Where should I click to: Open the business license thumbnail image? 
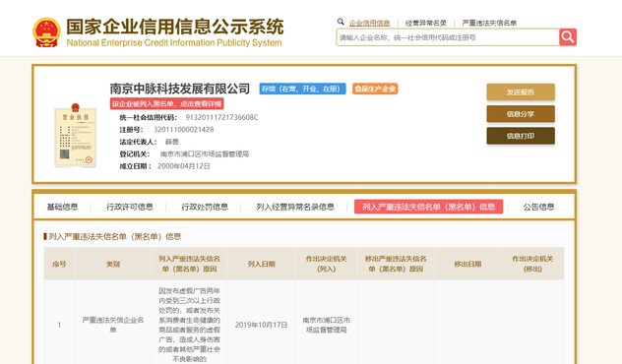click(x=76, y=135)
